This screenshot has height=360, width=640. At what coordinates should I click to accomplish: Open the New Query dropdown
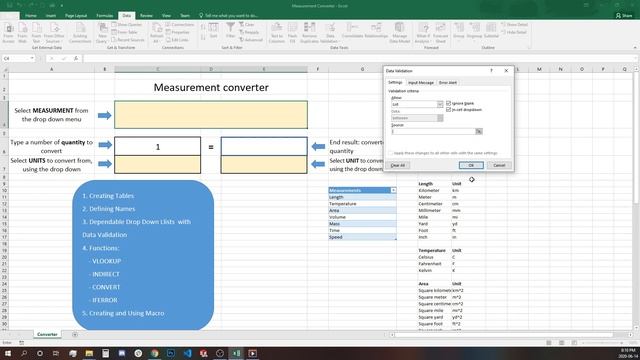tap(102, 33)
